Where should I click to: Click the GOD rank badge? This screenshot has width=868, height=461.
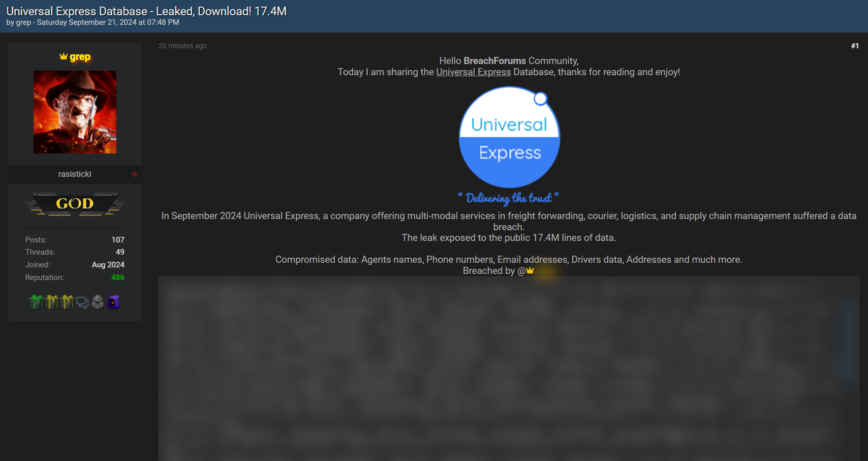click(75, 204)
